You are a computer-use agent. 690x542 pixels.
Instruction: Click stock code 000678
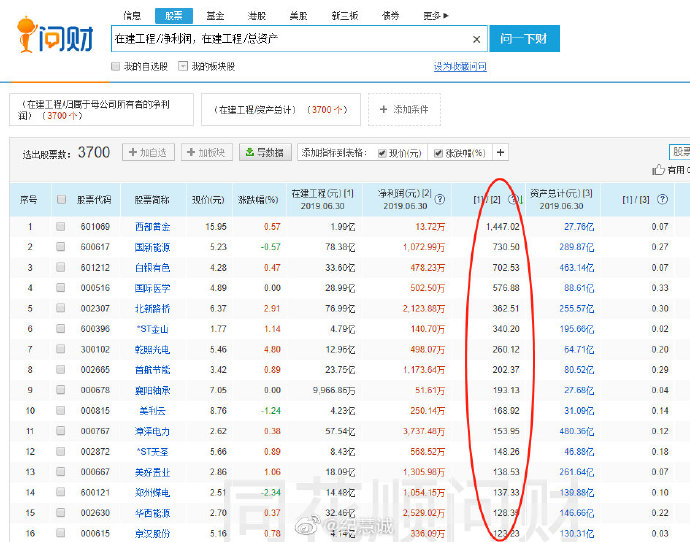point(95,390)
